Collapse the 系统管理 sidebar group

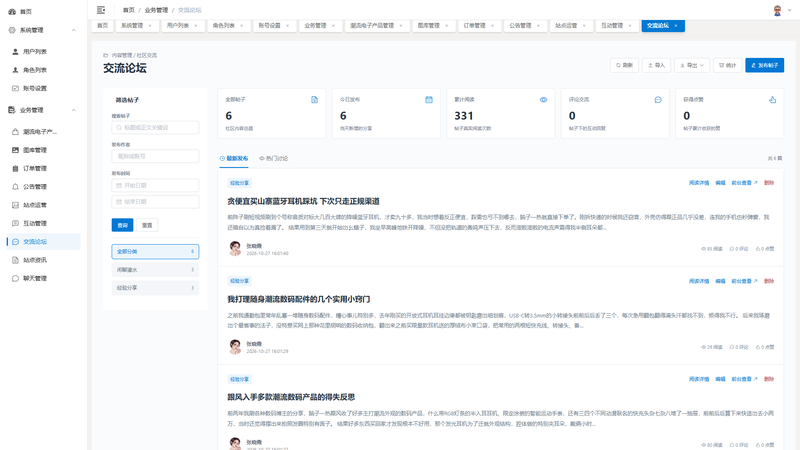tap(73, 30)
